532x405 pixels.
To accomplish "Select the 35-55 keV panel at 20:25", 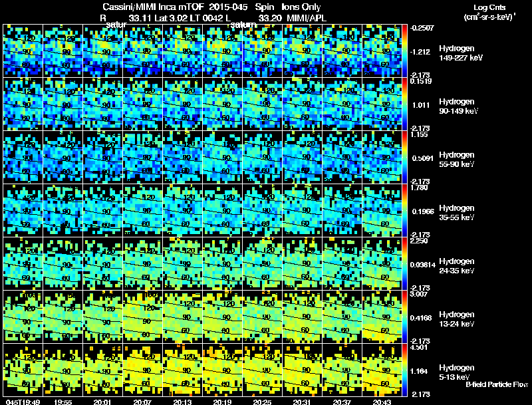I will [262, 211].
